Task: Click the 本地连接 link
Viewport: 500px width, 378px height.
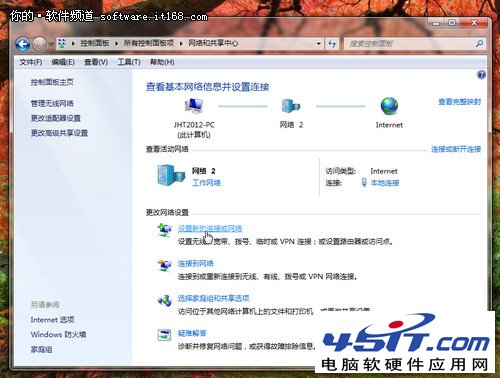Action: [385, 183]
